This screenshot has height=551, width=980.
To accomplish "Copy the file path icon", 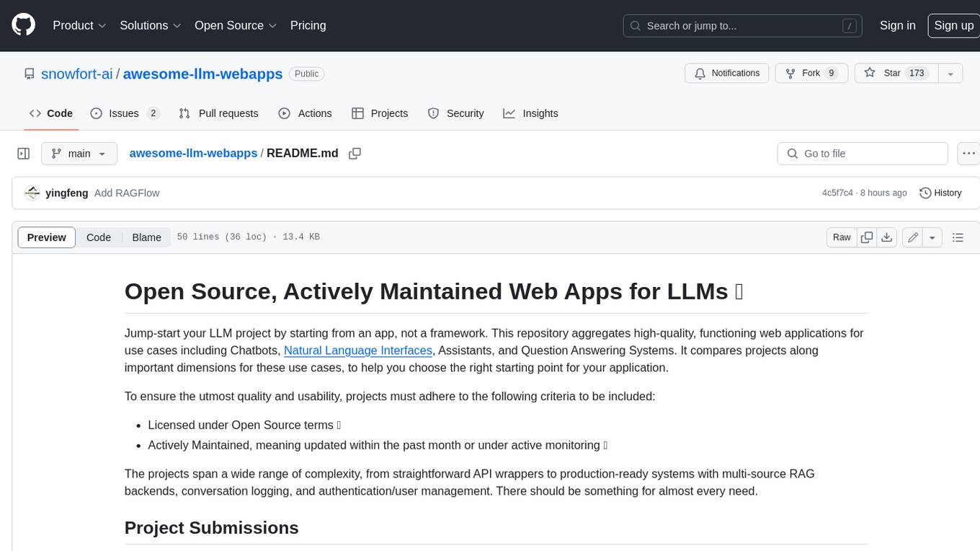I will click(x=355, y=154).
